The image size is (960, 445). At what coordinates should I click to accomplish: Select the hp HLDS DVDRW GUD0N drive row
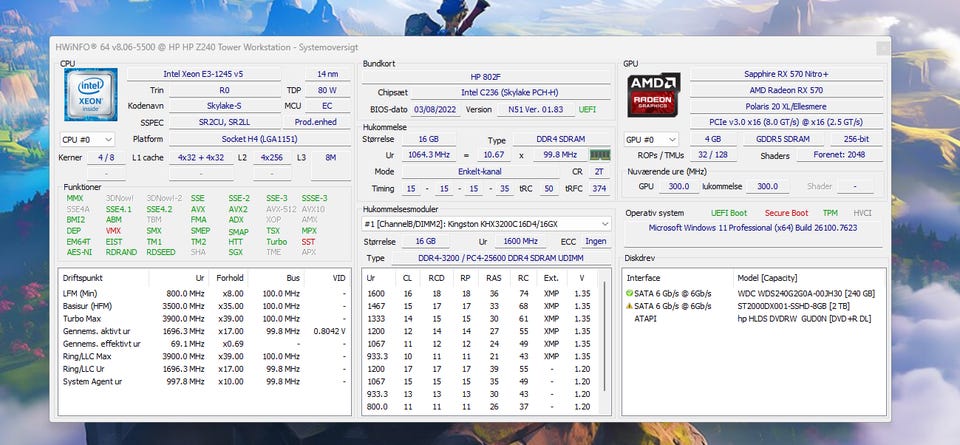[754, 319]
